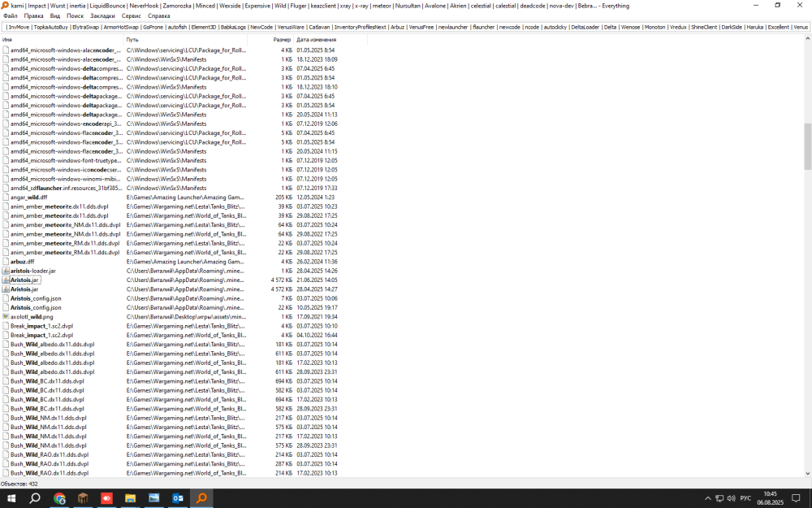Open the Поиск menu
This screenshot has height=508, width=812.
pyautogui.click(x=75, y=16)
